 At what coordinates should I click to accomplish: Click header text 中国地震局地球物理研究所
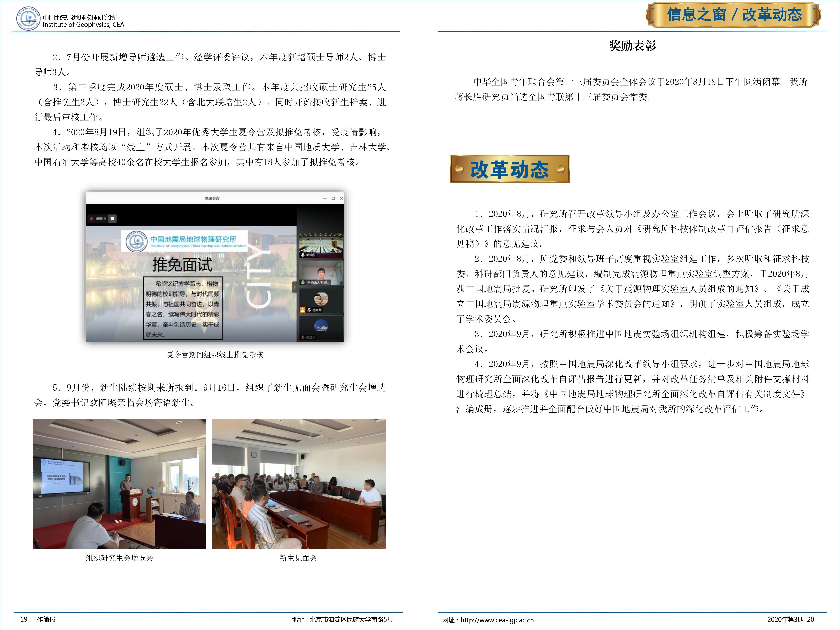click(x=79, y=17)
